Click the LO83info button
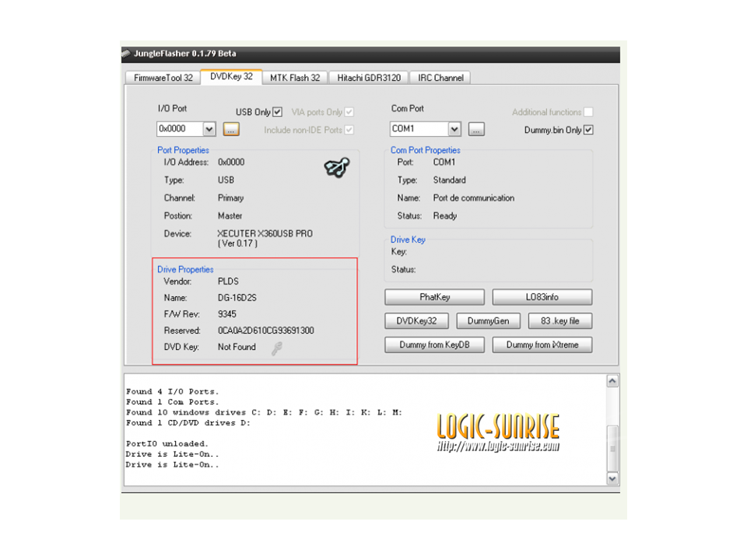 point(542,297)
